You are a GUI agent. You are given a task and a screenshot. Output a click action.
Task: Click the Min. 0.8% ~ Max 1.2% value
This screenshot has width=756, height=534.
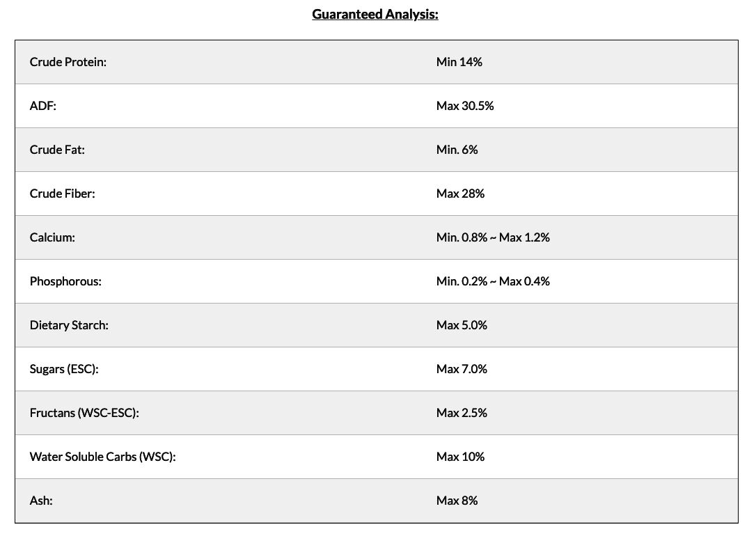pyautogui.click(x=493, y=237)
